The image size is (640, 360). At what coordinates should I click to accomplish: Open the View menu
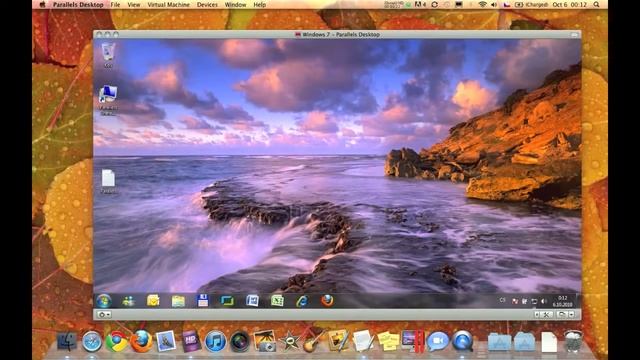point(134,5)
